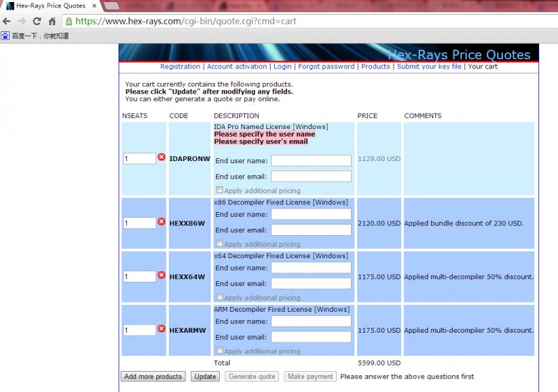The image size is (558, 392).
Task: Click the Your cart text in navigation
Action: point(483,66)
